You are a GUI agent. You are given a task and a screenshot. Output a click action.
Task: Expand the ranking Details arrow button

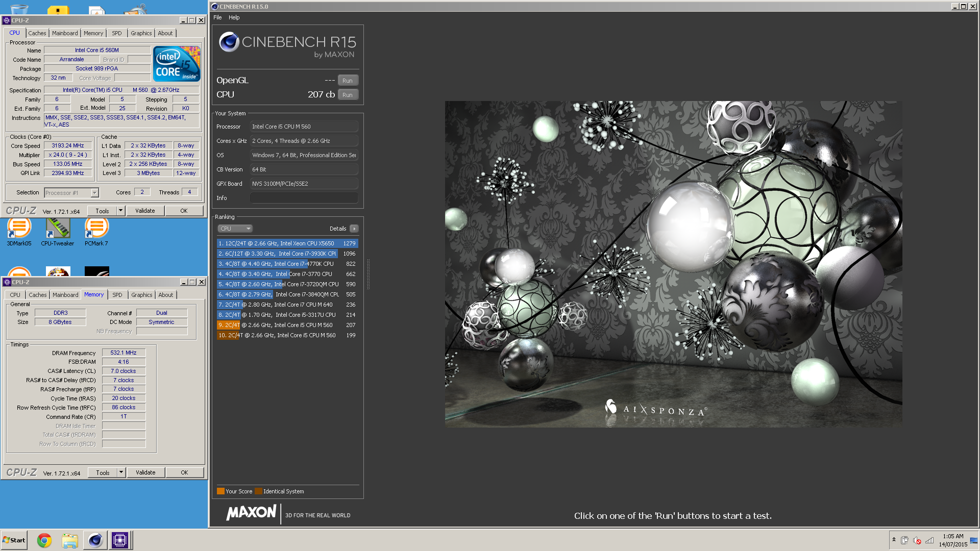point(354,229)
